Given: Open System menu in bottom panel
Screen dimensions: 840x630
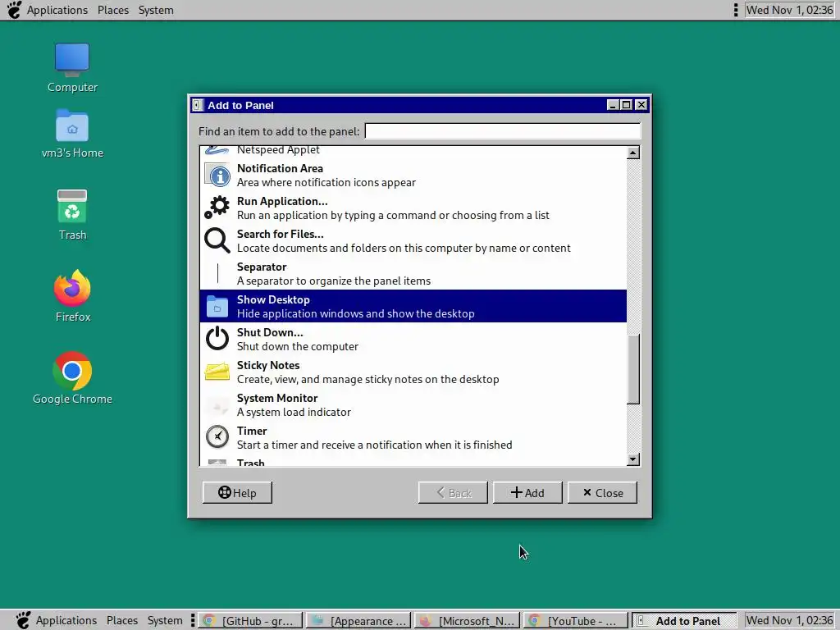Looking at the screenshot, I should coord(165,620).
